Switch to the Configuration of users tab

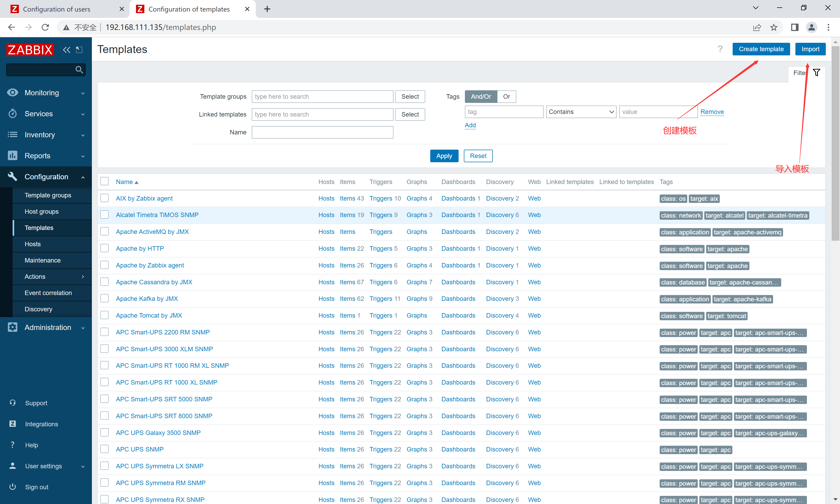click(57, 9)
